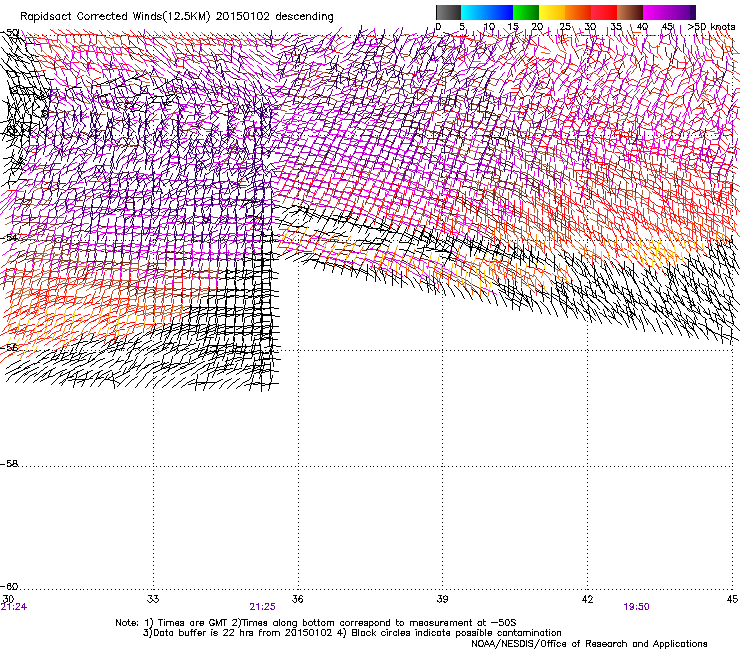Click the latitude axis label -56
This screenshot has height=650, width=740.
pyautogui.click(x=9, y=347)
